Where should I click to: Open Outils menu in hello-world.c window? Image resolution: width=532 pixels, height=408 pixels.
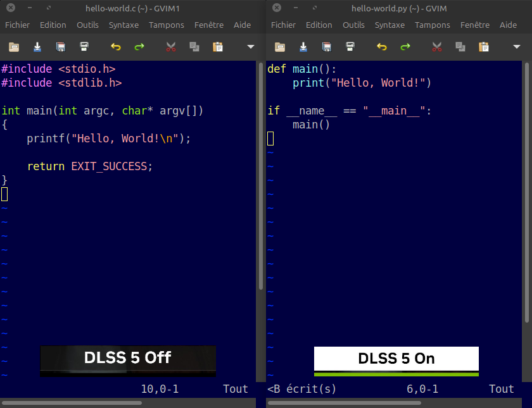[x=87, y=25]
